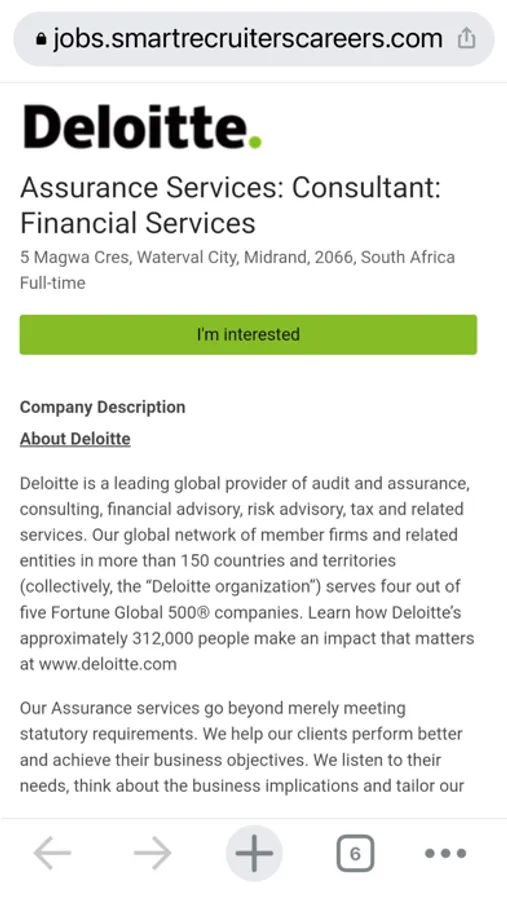Click the www.deloitte.com web address

click(x=108, y=664)
